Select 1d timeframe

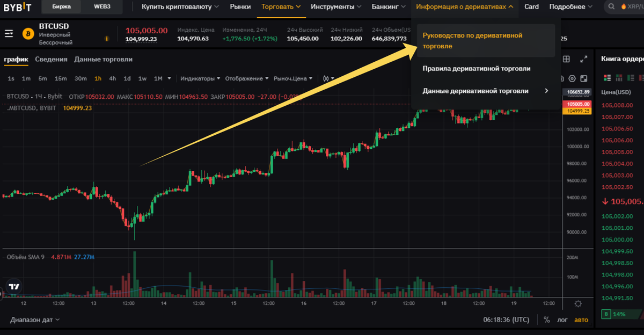(127, 78)
